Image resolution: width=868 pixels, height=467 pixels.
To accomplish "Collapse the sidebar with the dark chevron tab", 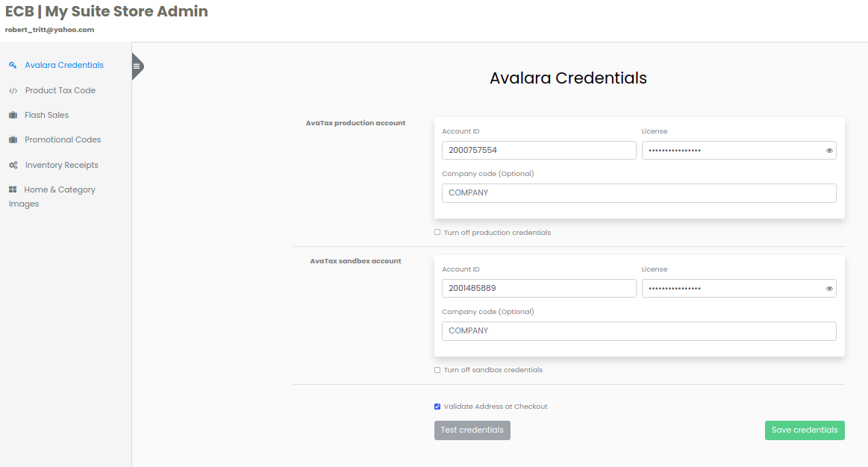I will point(137,66).
